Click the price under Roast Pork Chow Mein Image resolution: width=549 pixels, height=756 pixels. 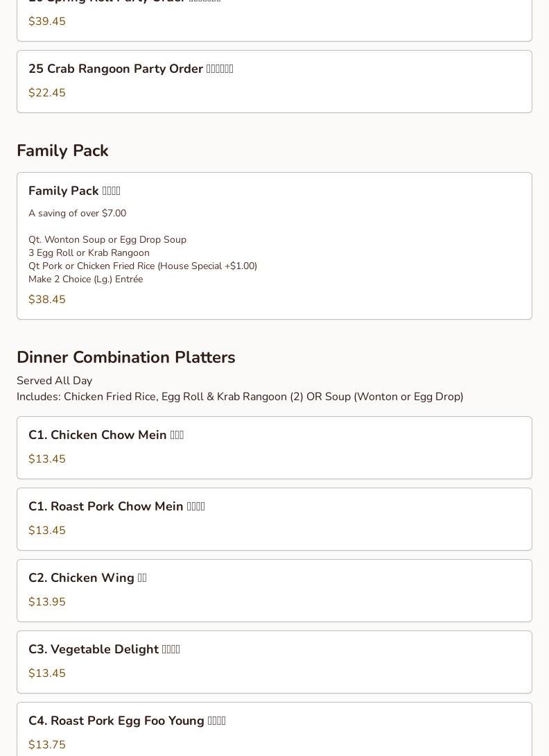pyautogui.click(x=47, y=531)
